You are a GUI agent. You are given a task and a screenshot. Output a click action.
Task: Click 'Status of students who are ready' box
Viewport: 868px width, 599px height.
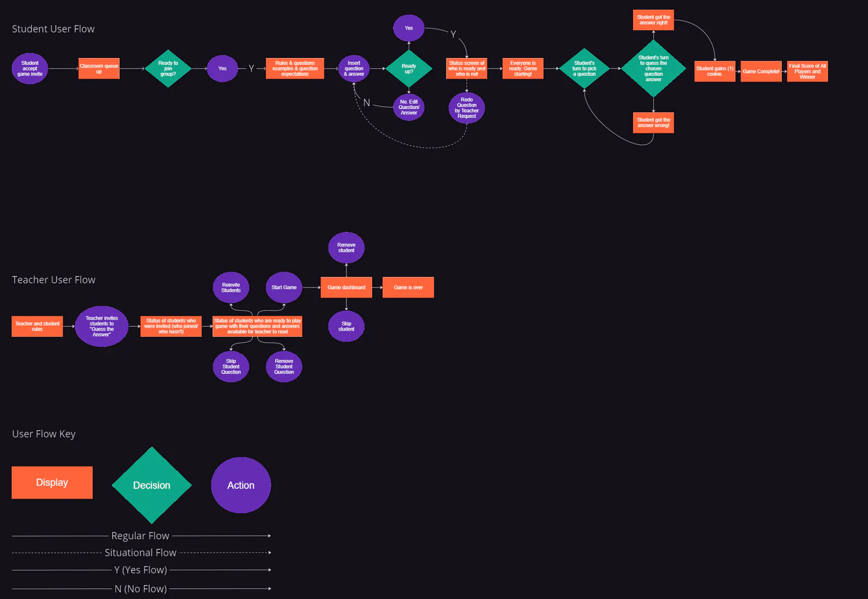click(257, 326)
